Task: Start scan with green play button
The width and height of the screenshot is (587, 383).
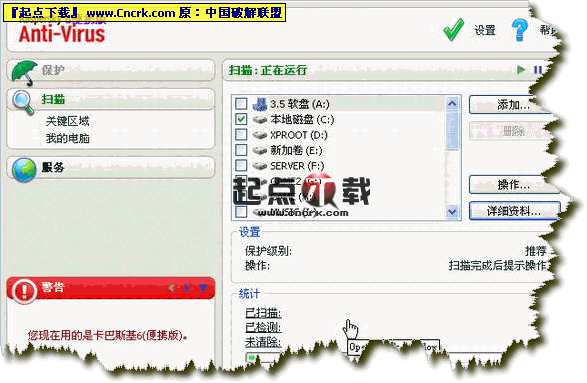Action: [521, 70]
